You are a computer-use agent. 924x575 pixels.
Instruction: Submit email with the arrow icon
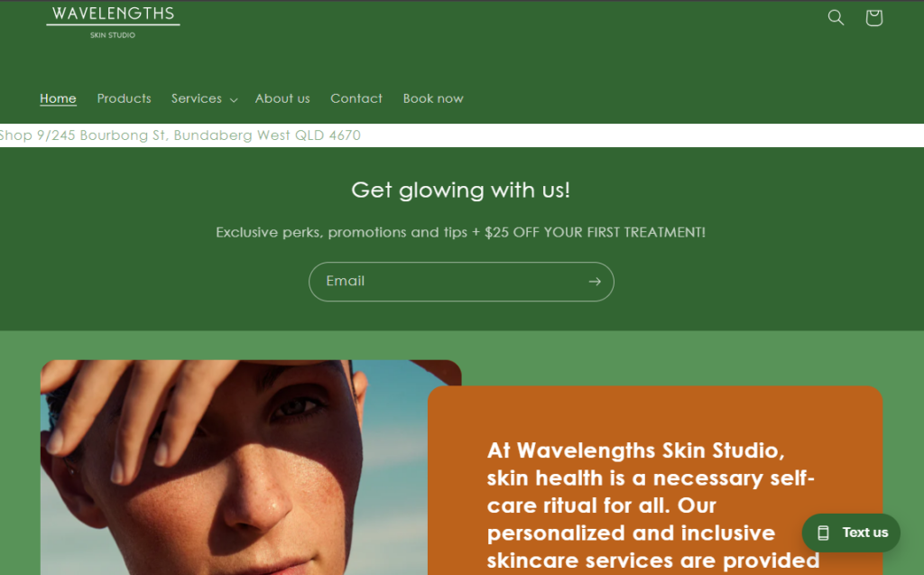(x=595, y=282)
